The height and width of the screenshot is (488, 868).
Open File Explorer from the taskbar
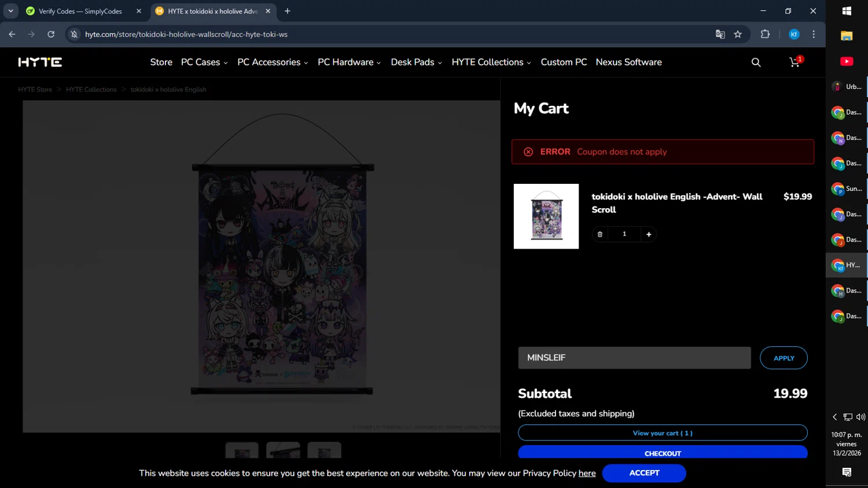pos(847,36)
